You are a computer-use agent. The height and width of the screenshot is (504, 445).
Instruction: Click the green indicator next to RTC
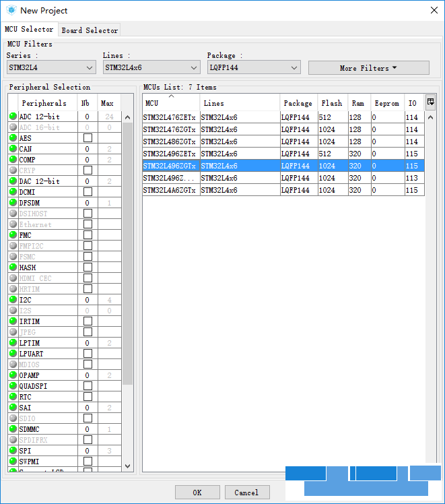[13, 396]
